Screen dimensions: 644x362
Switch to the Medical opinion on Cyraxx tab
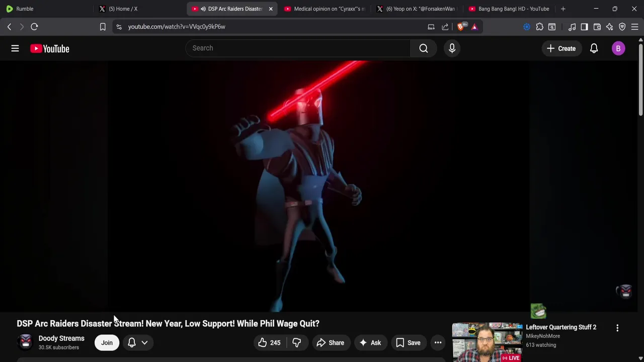point(325,9)
